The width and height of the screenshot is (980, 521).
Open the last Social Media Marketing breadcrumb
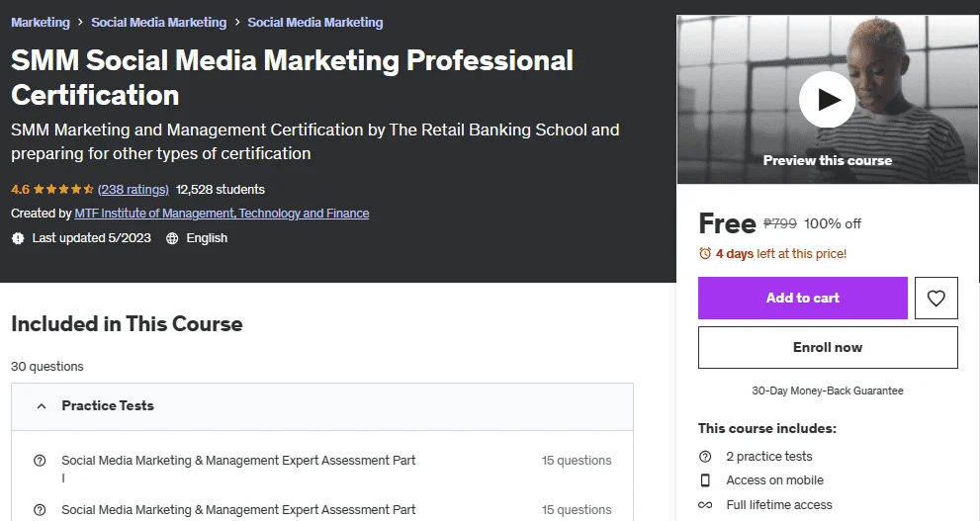click(x=315, y=23)
